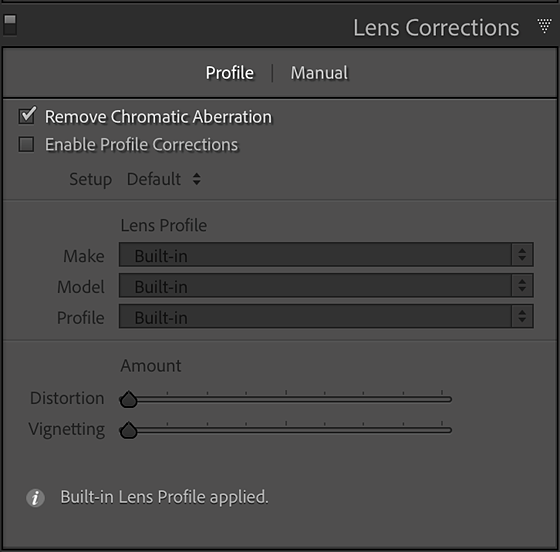Click the Distortion slider handle
Viewport: 560px width, 552px height.
pyautogui.click(x=129, y=399)
